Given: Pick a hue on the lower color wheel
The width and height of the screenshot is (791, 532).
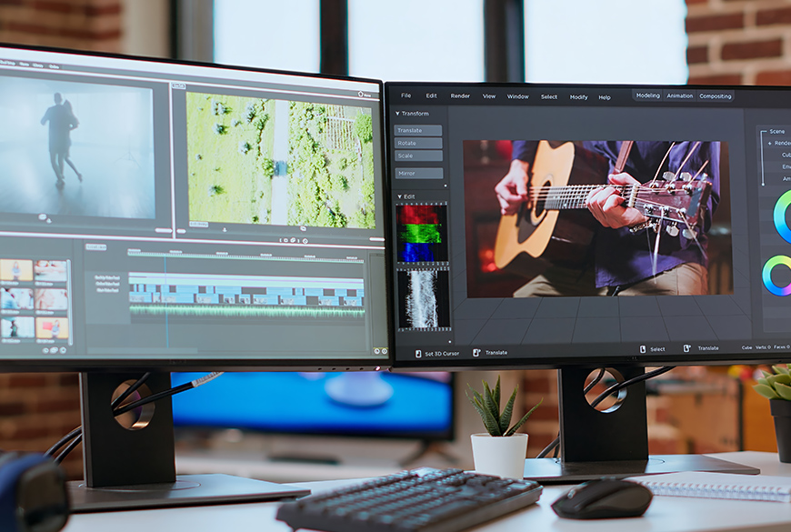Looking at the screenshot, I should coord(767,275).
